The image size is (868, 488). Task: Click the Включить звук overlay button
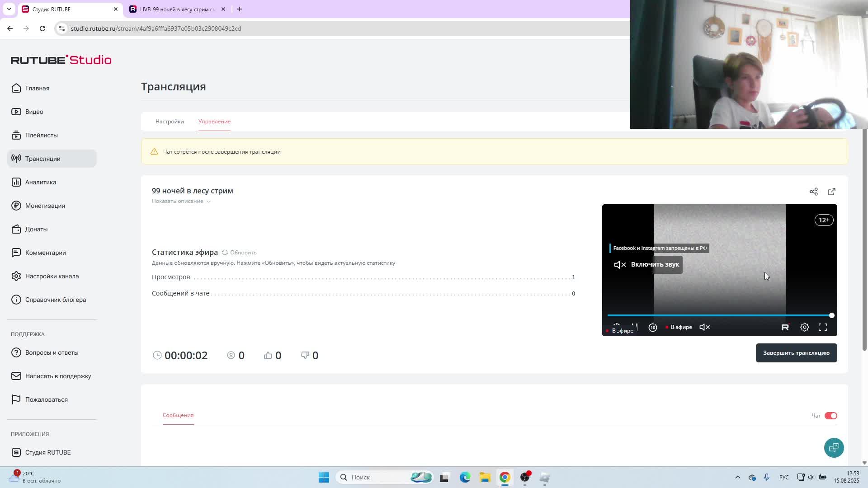pyautogui.click(x=646, y=264)
